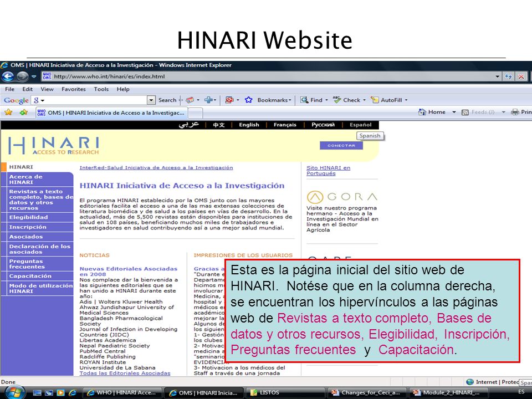The image size is (532, 399).
Task: Switch site language to Русский
Action: [x=323, y=125]
